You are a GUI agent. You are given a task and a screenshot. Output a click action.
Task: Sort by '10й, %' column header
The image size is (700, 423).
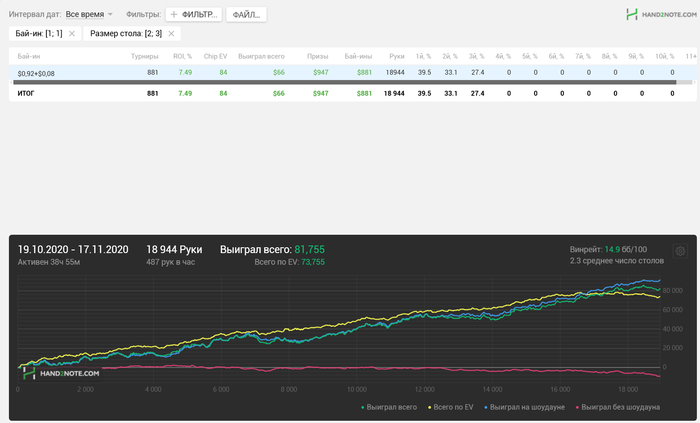coord(665,56)
